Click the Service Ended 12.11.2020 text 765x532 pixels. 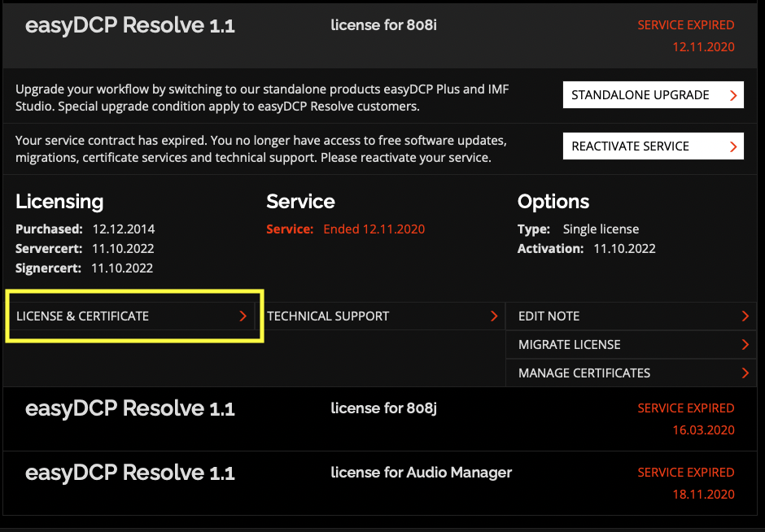345,229
